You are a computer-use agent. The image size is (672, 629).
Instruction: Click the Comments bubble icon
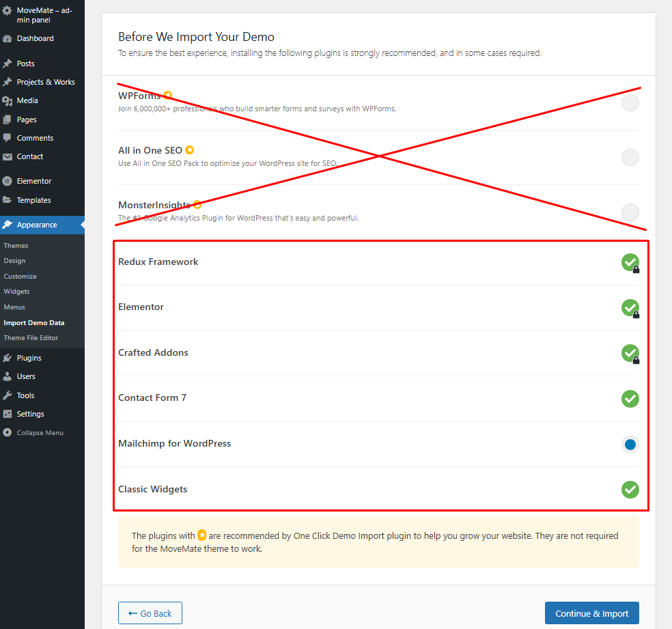pos(8,138)
